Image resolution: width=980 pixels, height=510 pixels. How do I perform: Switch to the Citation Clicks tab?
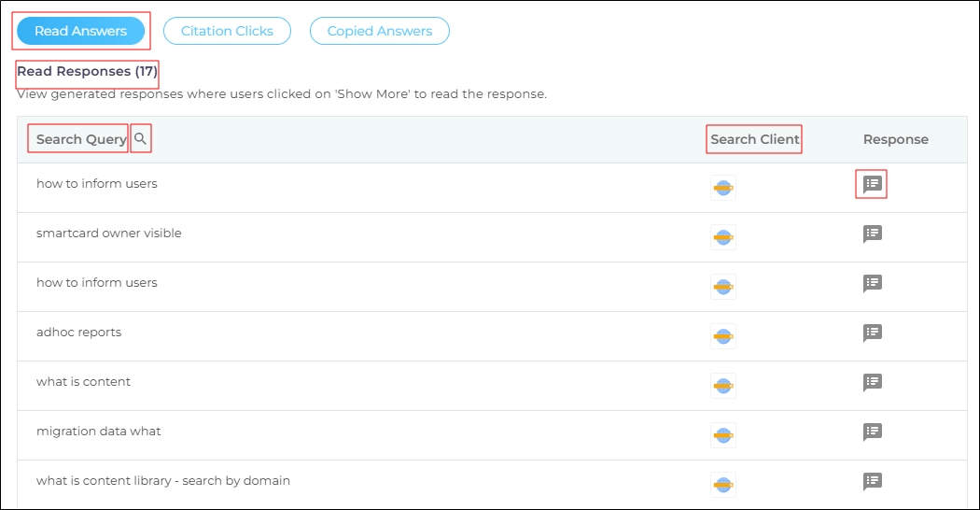point(227,31)
